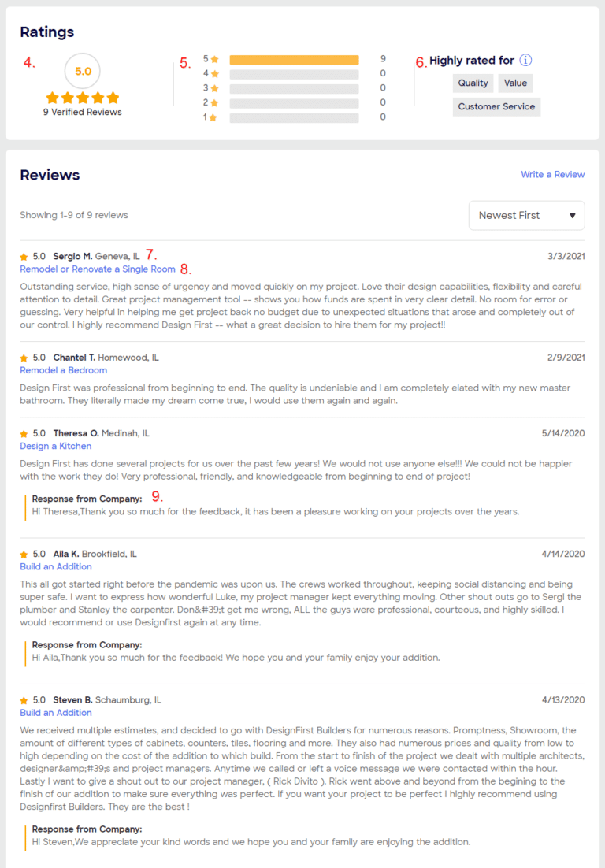
Task: Click the info icon beside Highly rated for
Action: [x=525, y=60]
